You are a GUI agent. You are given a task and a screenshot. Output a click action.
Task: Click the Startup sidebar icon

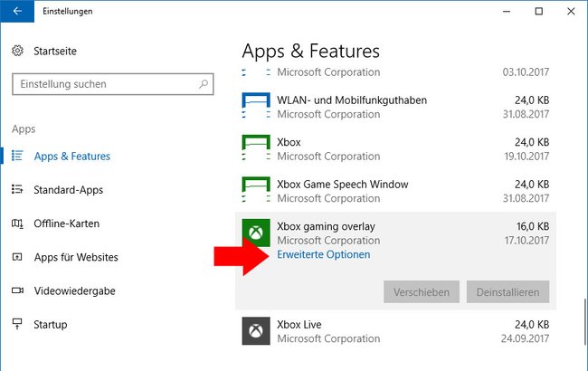[17, 324]
